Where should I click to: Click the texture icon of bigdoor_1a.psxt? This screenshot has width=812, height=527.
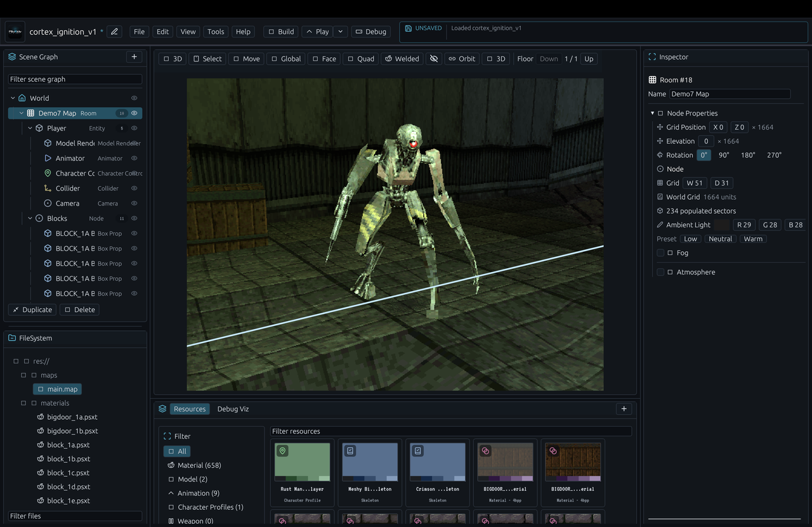point(41,417)
